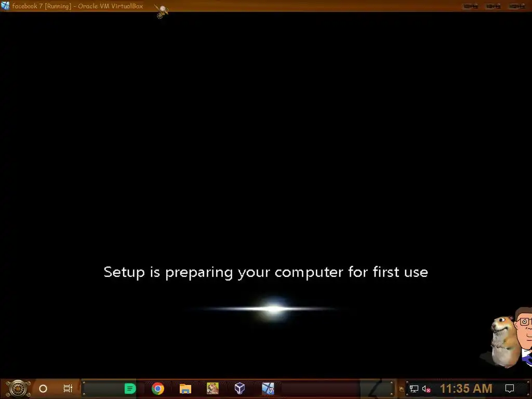The image size is (532, 399).
Task: Open File Explorer from the taskbar
Action: pos(185,389)
